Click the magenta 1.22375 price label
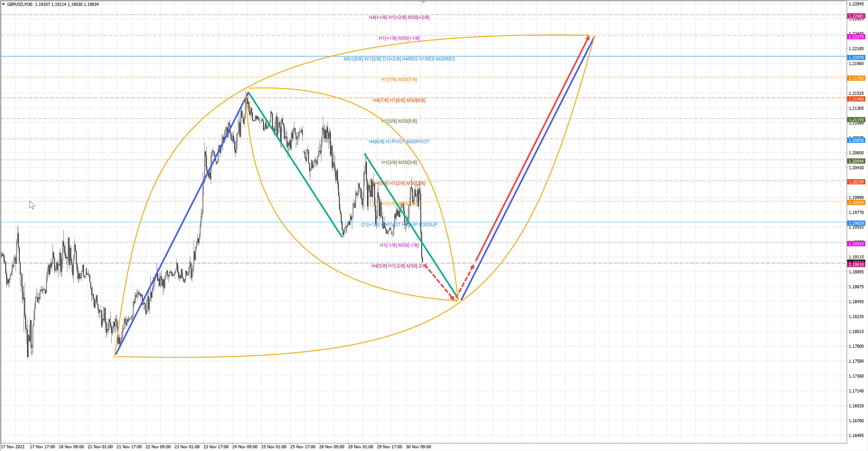This screenshot has width=868, height=451. [x=856, y=37]
